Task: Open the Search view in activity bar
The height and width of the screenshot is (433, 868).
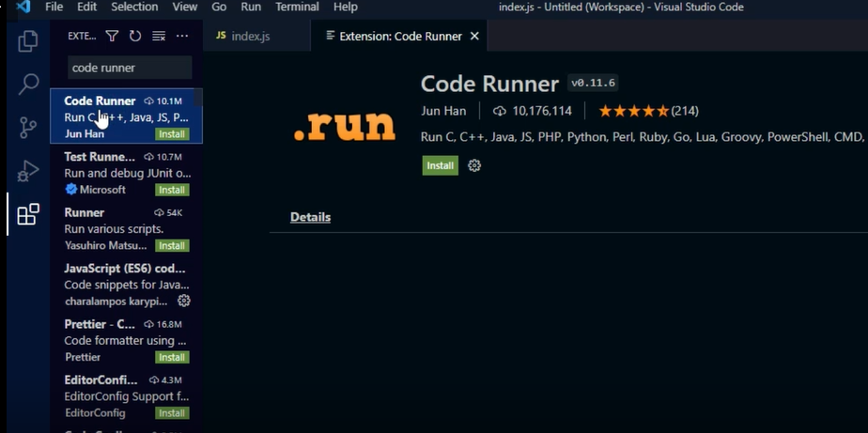Action: tap(27, 85)
